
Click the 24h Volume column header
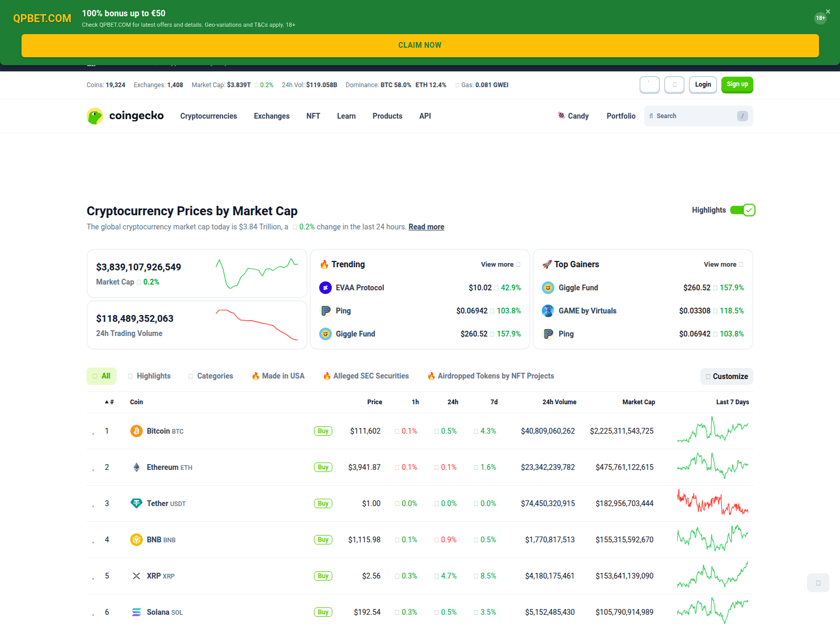pos(559,402)
